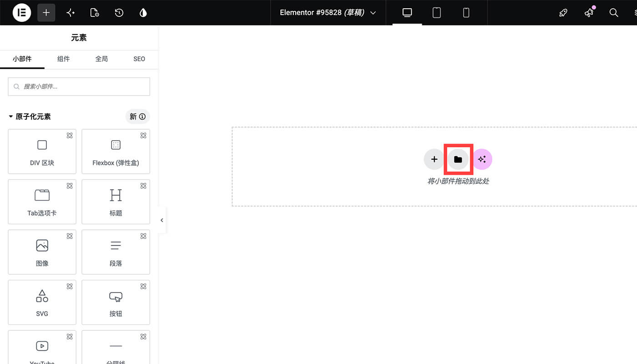Screen dimensions: 637x364
Task: Select the 小部件 tab
Action: pyautogui.click(x=22, y=59)
